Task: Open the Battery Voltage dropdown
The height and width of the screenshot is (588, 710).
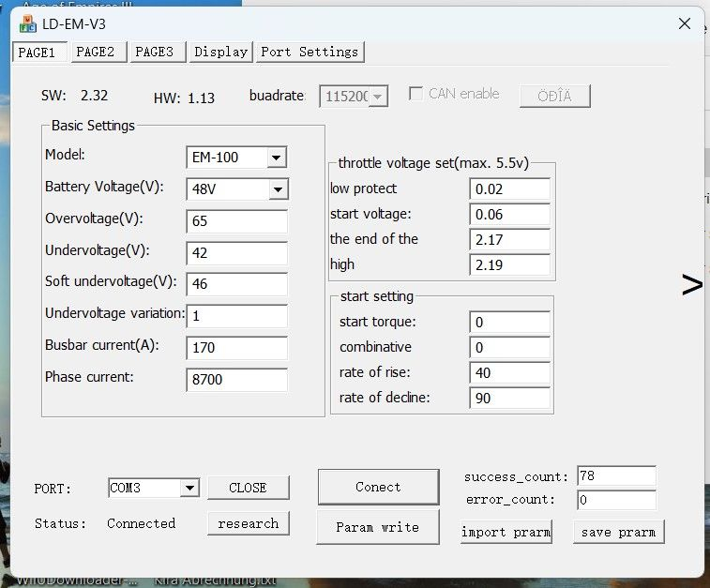Action: pyautogui.click(x=278, y=190)
